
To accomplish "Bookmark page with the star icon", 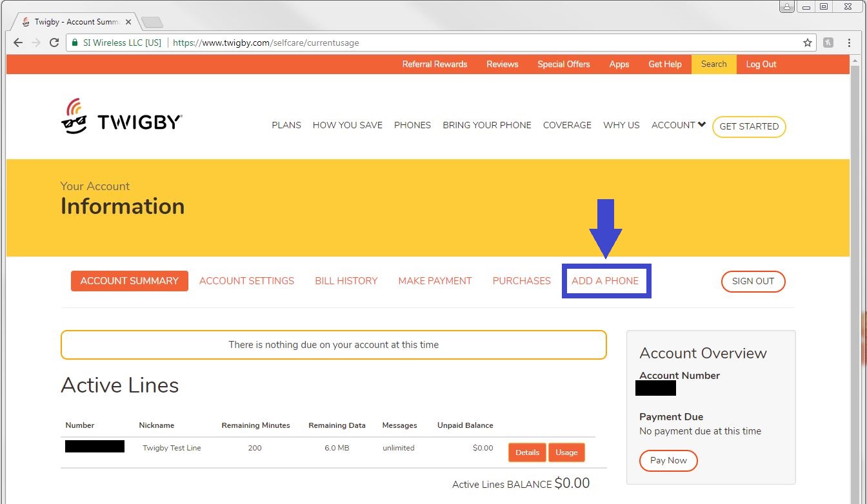I will (x=807, y=43).
